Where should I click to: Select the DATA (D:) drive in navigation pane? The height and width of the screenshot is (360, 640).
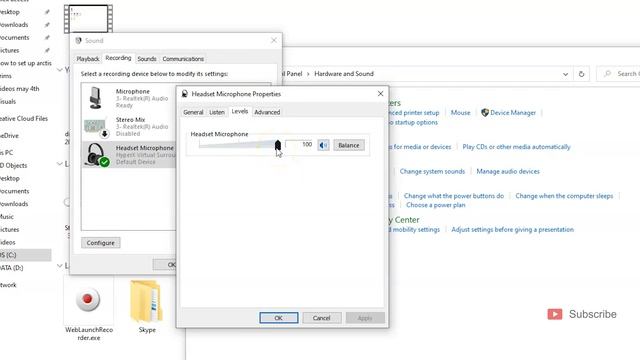[x=11, y=268]
